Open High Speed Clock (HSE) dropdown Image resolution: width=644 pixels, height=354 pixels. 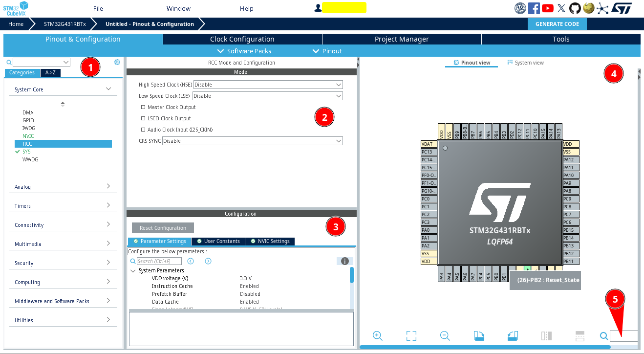tap(268, 85)
